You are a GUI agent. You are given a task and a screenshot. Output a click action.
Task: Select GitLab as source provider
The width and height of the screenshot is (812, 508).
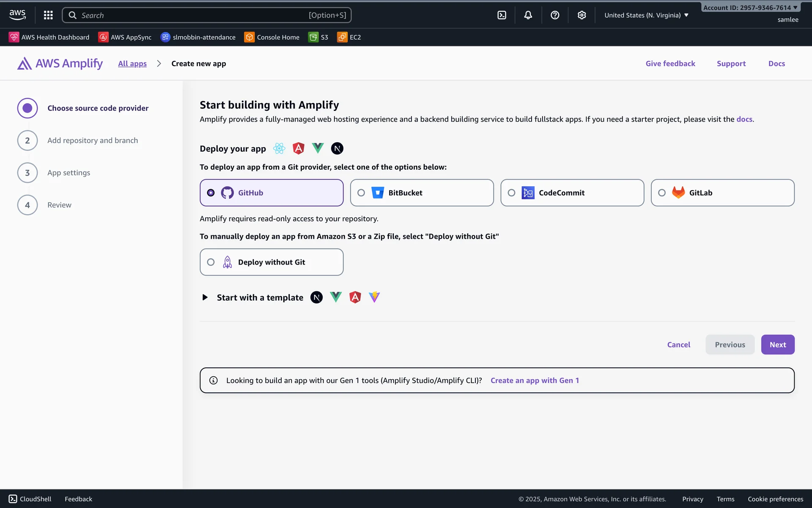[662, 193]
